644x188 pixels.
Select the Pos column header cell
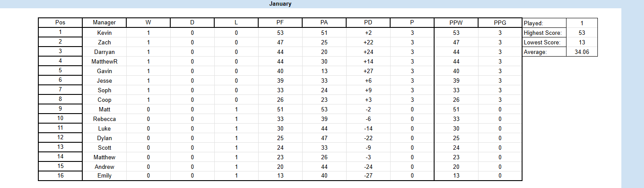pos(60,23)
